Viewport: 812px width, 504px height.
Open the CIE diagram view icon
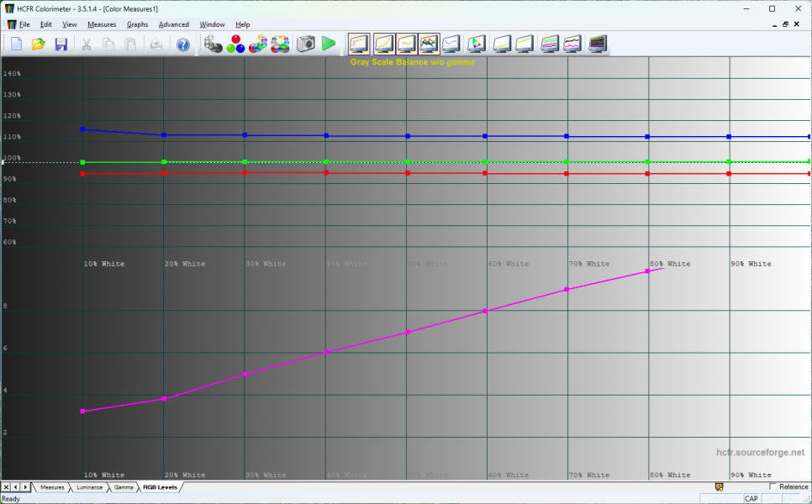pos(477,44)
